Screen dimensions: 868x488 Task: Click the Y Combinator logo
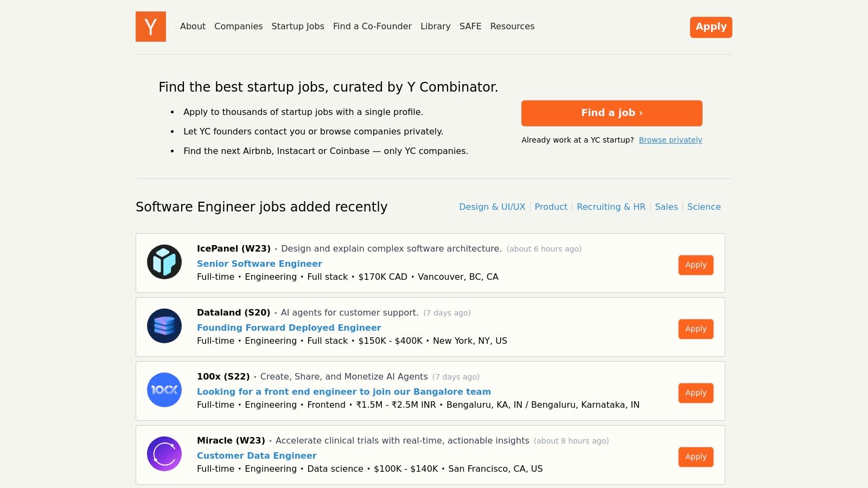pyautogui.click(x=150, y=27)
